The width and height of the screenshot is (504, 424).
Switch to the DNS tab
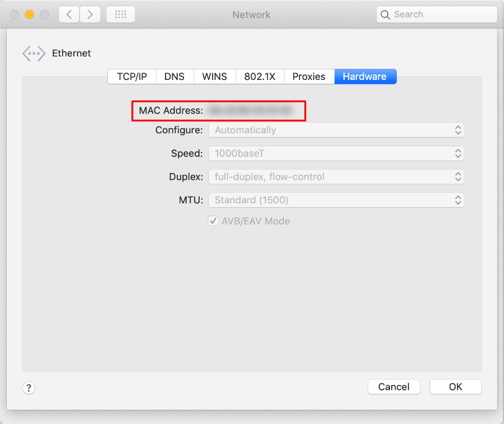coord(175,76)
